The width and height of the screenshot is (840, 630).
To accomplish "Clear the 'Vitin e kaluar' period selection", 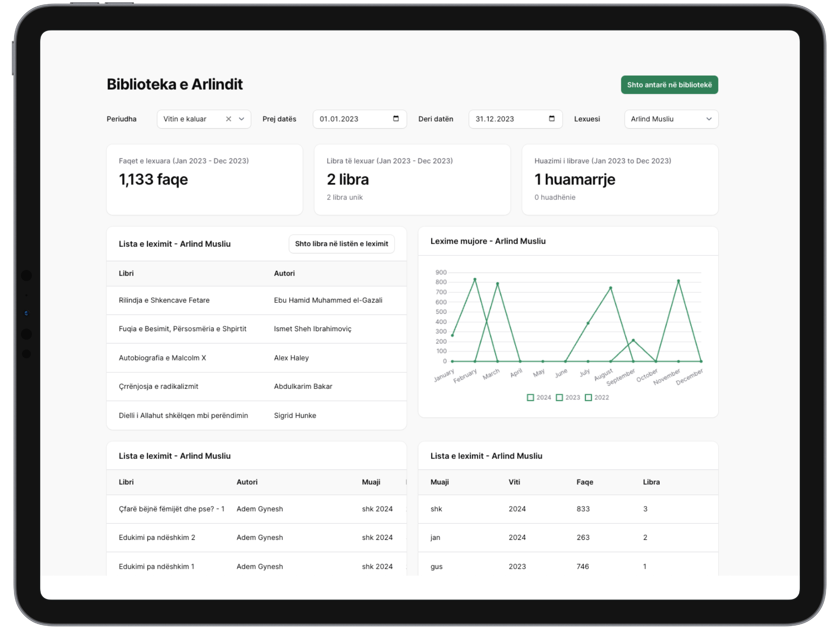I will pyautogui.click(x=228, y=119).
